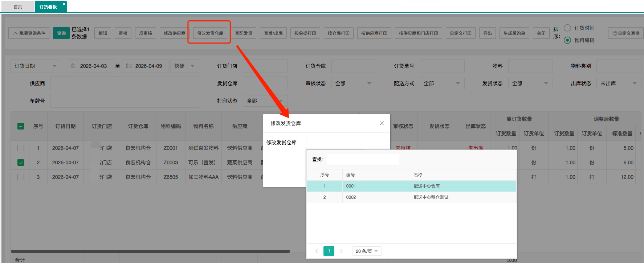Go to next page arrow in warehouse popup
The image size is (644, 263).
(341, 251)
